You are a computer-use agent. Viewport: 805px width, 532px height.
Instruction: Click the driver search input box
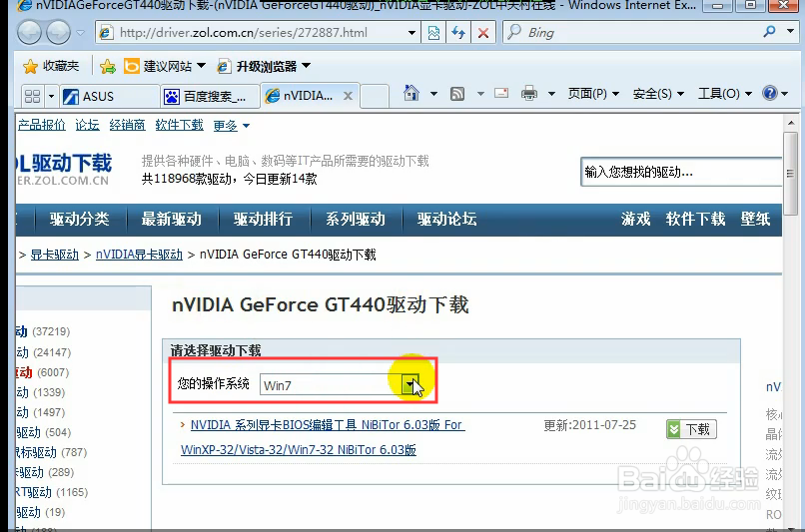point(681,172)
